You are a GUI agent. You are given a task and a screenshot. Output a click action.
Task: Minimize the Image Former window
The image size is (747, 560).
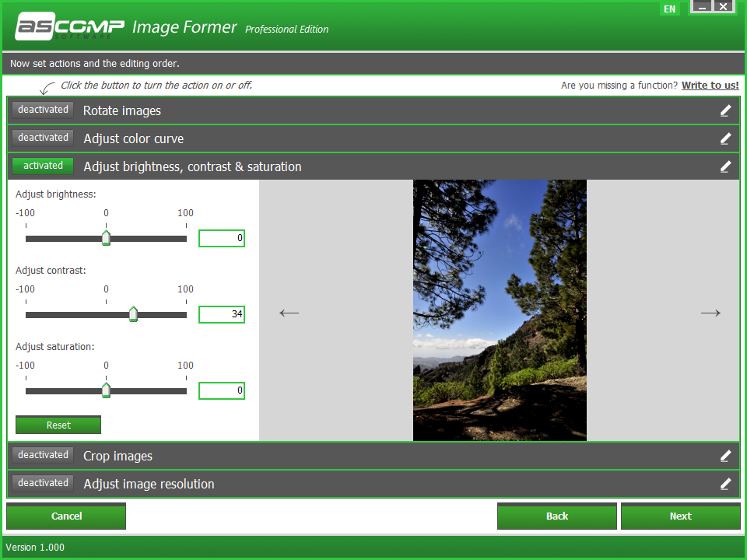(701, 7)
